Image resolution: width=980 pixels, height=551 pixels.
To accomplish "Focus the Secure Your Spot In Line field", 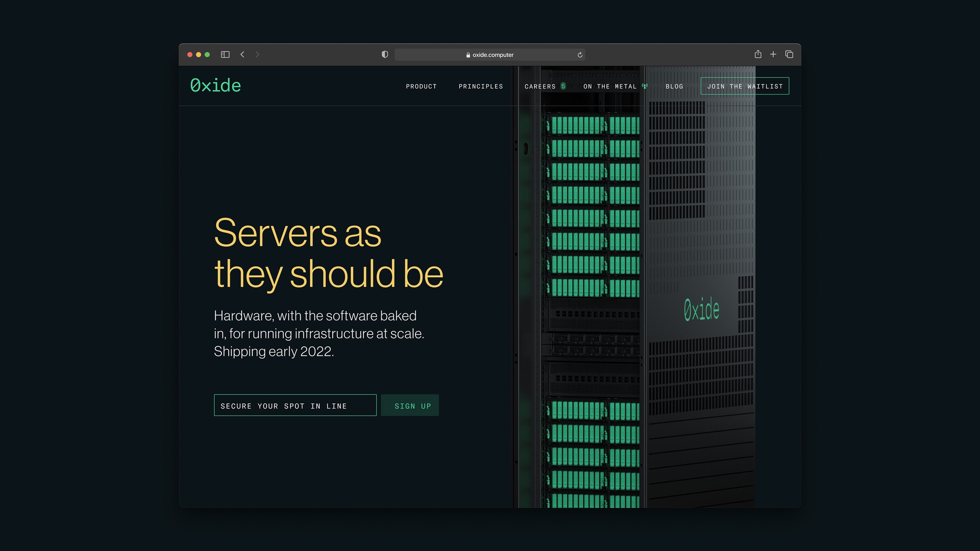I will click(x=295, y=406).
